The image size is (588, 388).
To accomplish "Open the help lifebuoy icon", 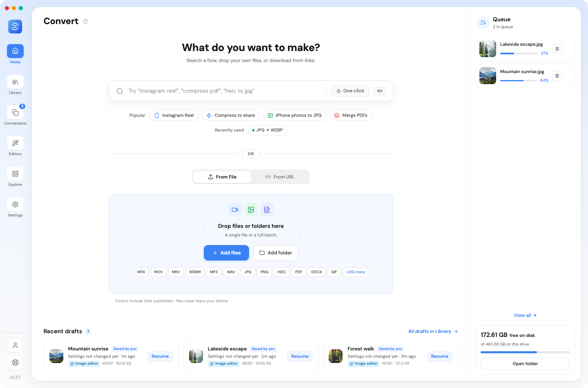I will (x=15, y=362).
